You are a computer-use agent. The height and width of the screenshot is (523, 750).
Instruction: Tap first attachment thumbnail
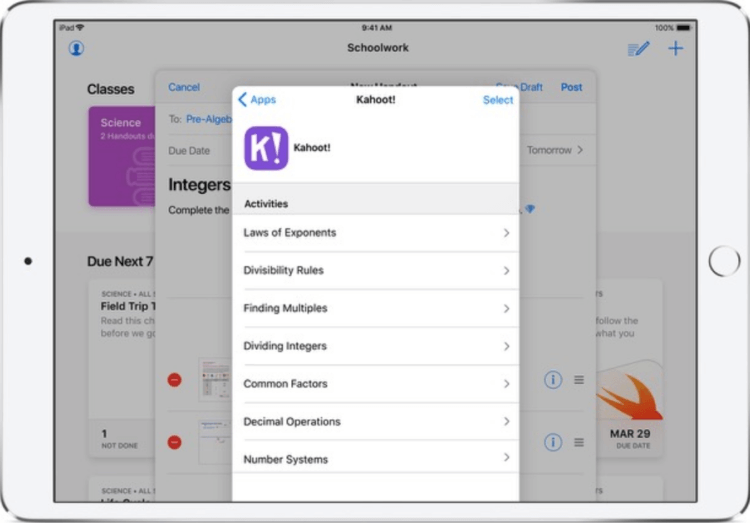coord(215,379)
